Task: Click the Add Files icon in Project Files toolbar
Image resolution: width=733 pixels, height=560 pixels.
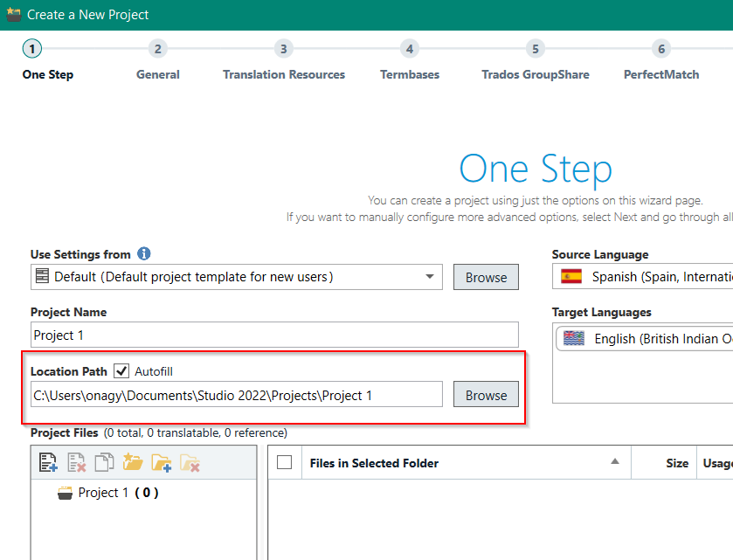Action: pyautogui.click(x=48, y=462)
